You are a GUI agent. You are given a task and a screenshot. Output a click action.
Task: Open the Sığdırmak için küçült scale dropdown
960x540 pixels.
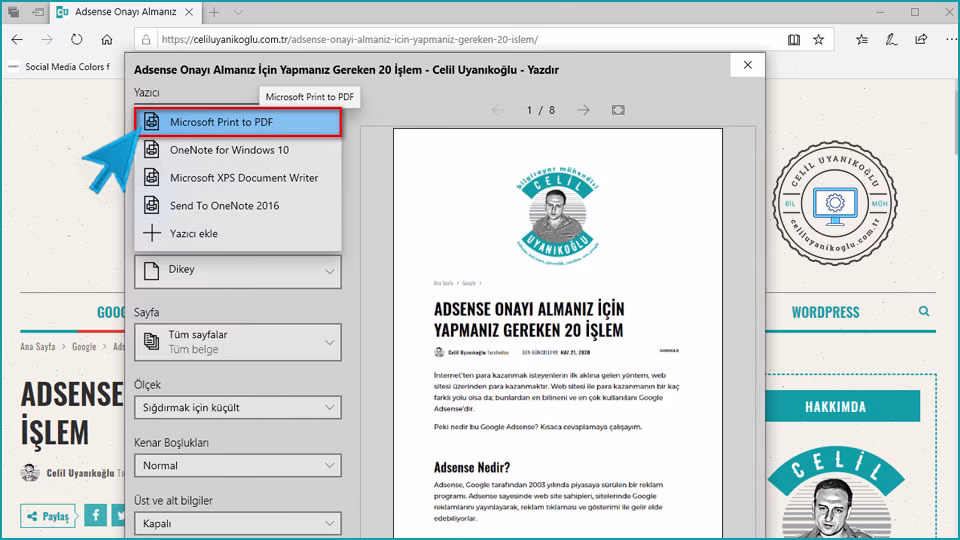click(x=238, y=408)
